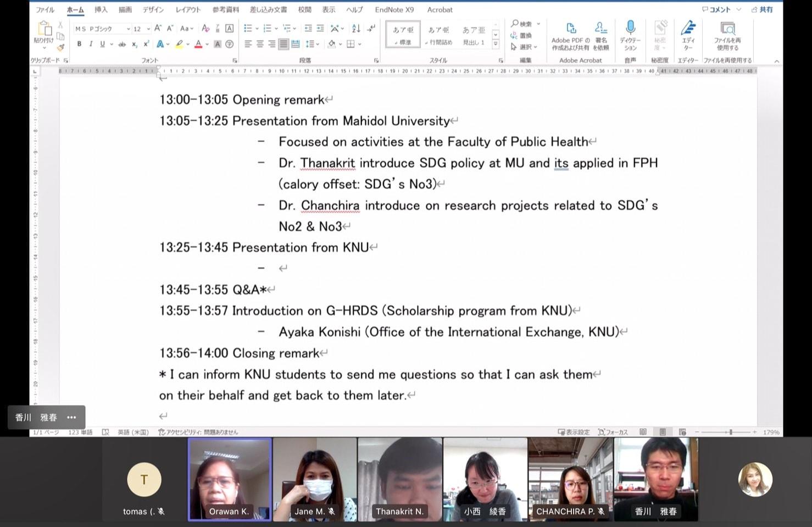Toggle center text alignment
812x527 pixels.
coord(260,44)
